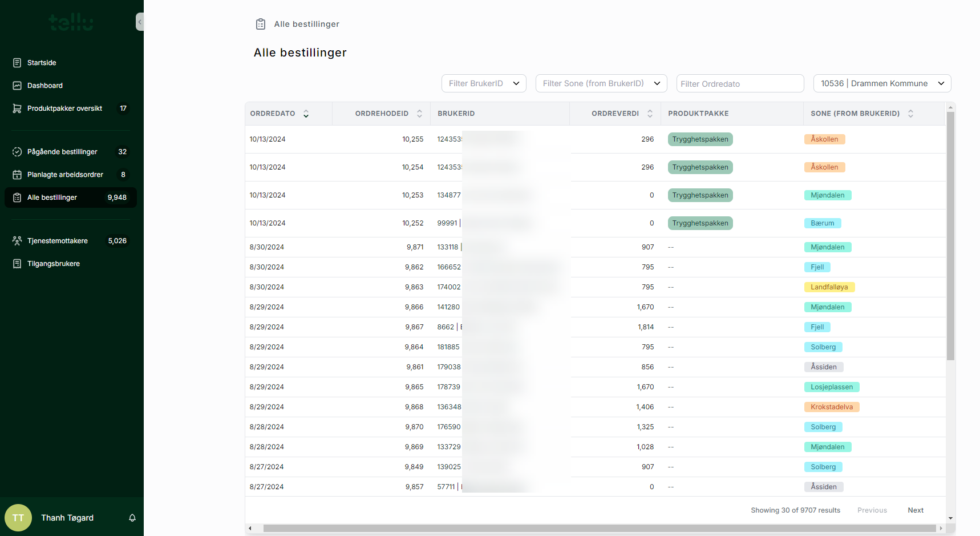Click the Produktpakker oversikt cart icon
Image resolution: width=980 pixels, height=536 pixels.
(x=17, y=108)
